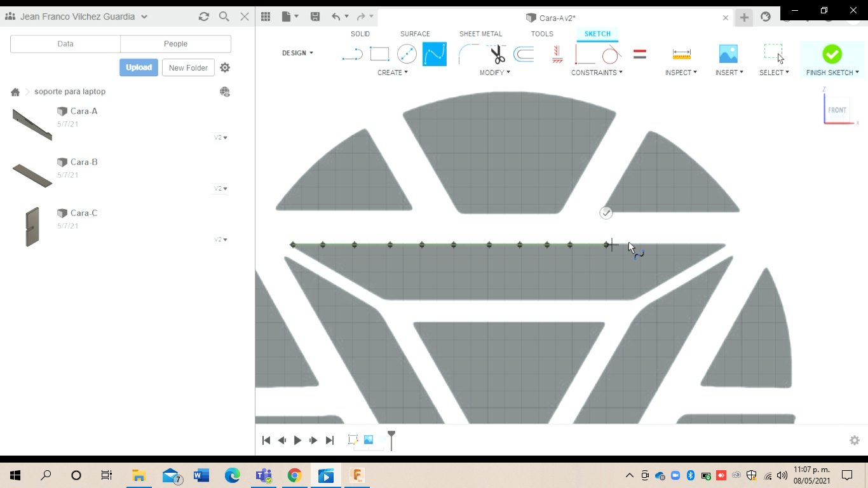Switch to the Sheet Metal tab
868x488 pixels.
[481, 34]
